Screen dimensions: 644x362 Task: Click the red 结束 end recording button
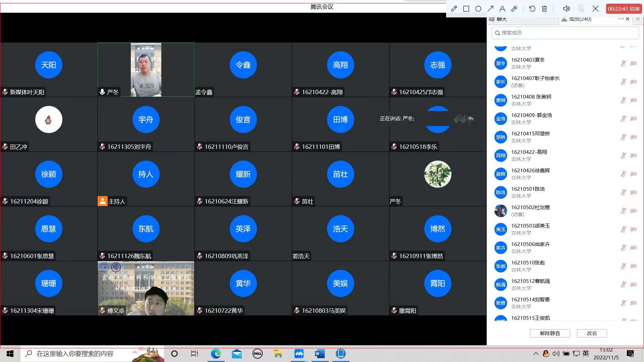pyautogui.click(x=624, y=9)
